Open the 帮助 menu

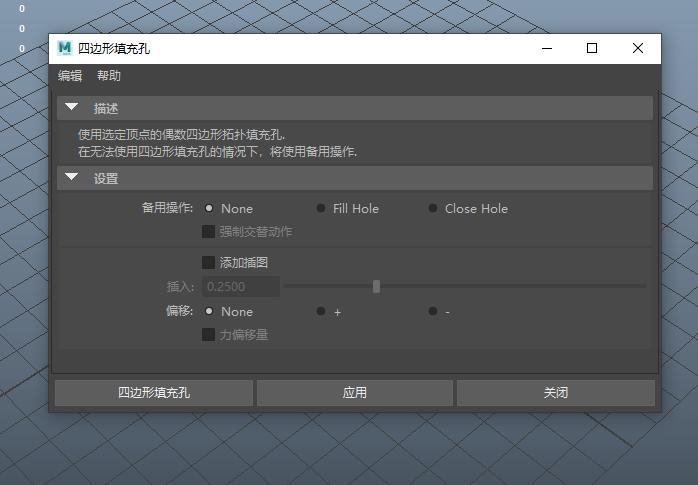(109, 76)
